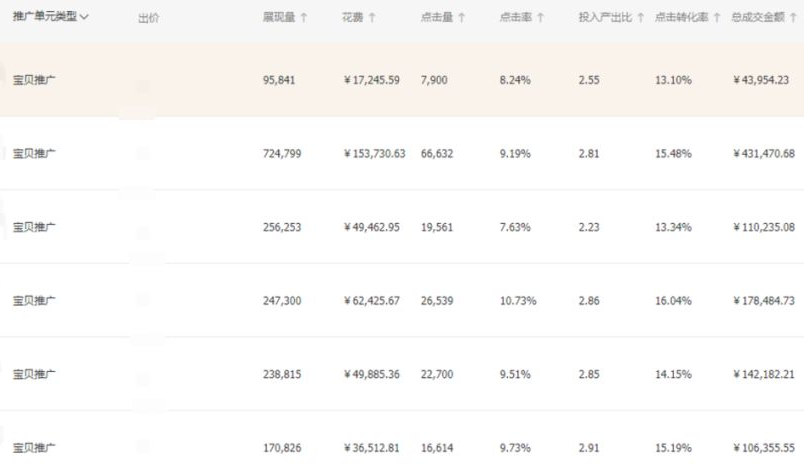Click the ¥106,355.55 total amount cell
The image size is (804, 464).
tap(763, 448)
